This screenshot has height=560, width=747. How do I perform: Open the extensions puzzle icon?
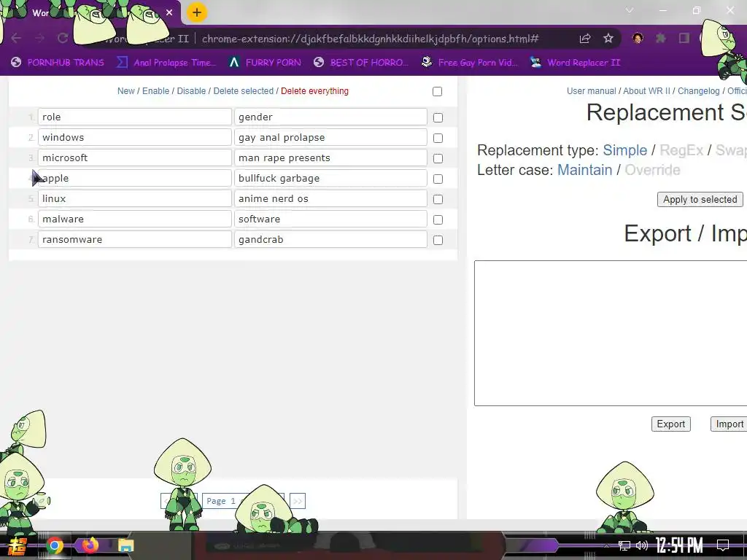tap(661, 38)
